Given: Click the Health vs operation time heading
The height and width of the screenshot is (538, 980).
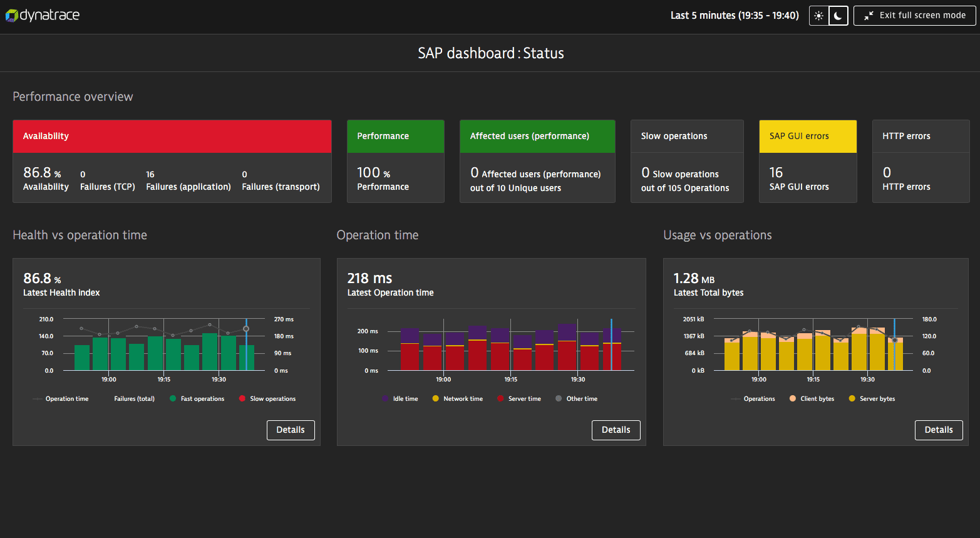Looking at the screenshot, I should tap(80, 235).
